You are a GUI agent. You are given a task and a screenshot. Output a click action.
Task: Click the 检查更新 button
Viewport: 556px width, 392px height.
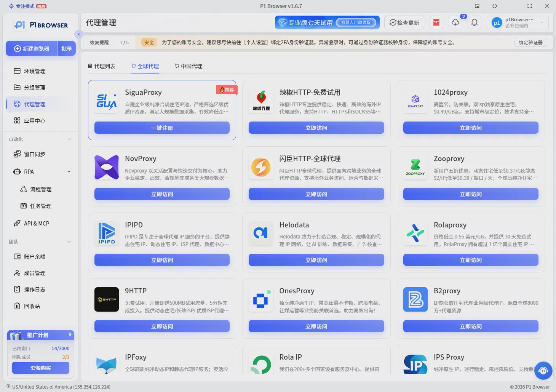(404, 22)
